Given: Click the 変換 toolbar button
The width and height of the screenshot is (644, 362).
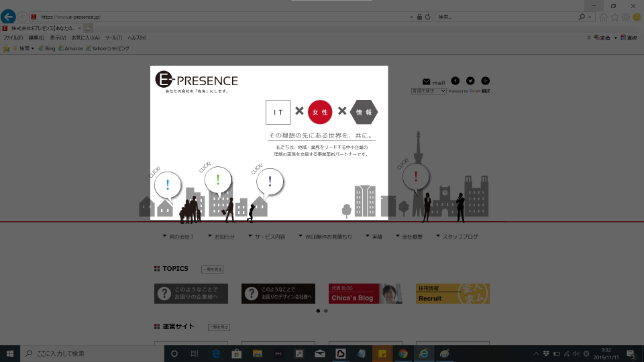Looking at the screenshot, I should 602,38.
